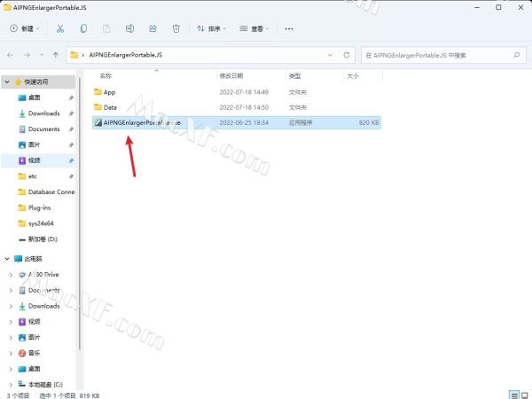
Task: Sort by the Type column header
Action: (x=294, y=76)
